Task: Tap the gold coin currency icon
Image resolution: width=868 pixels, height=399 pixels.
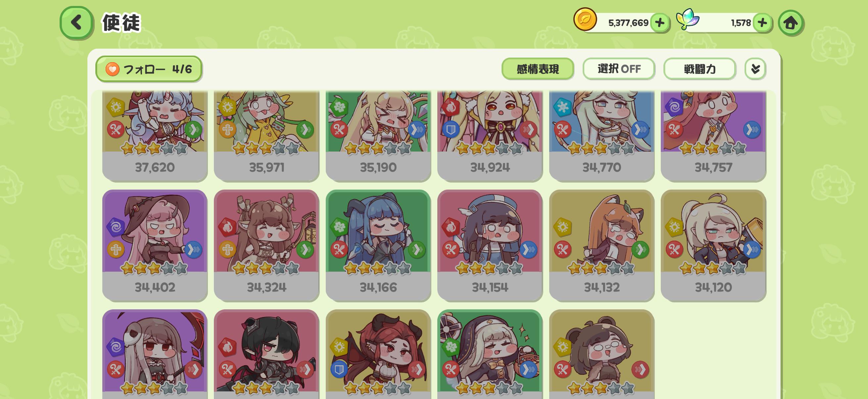Action: click(585, 20)
